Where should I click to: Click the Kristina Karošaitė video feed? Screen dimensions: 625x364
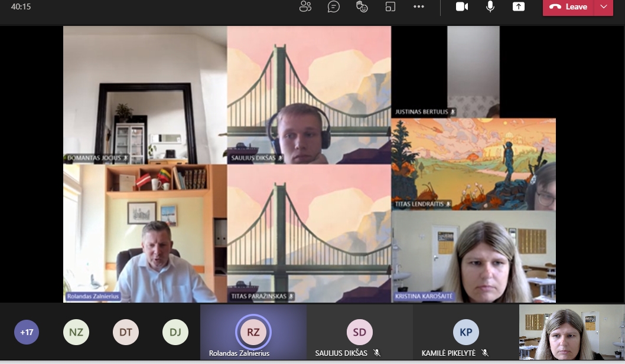[x=473, y=257]
